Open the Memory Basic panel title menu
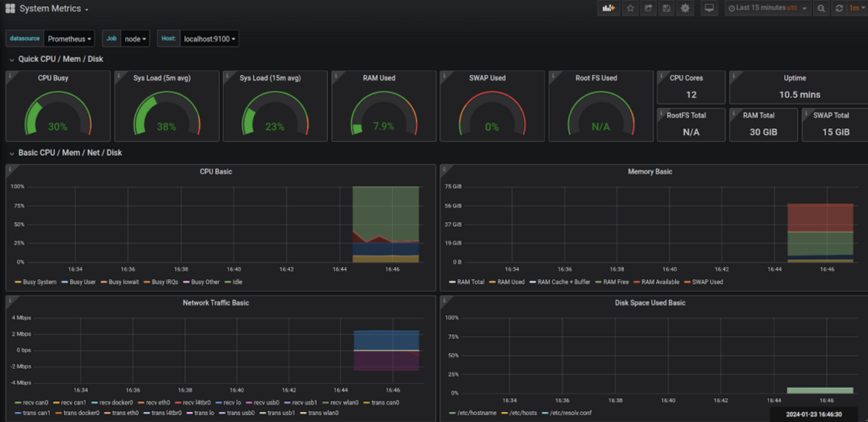This screenshot has height=422, width=868. pyautogui.click(x=650, y=172)
